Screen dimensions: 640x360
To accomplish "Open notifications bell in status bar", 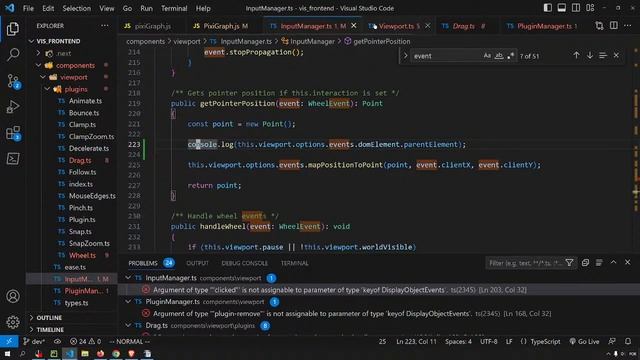I will coord(627,341).
